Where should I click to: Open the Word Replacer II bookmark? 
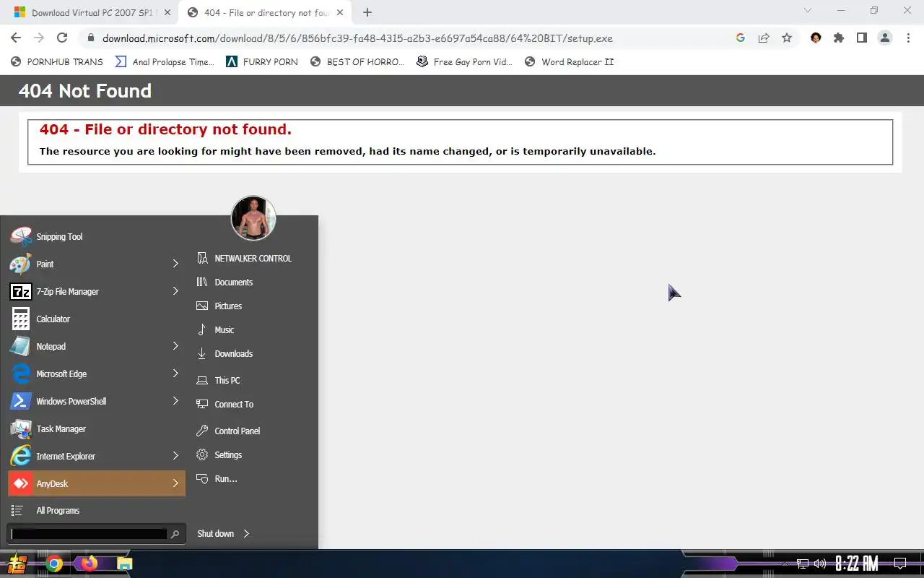pyautogui.click(x=569, y=62)
